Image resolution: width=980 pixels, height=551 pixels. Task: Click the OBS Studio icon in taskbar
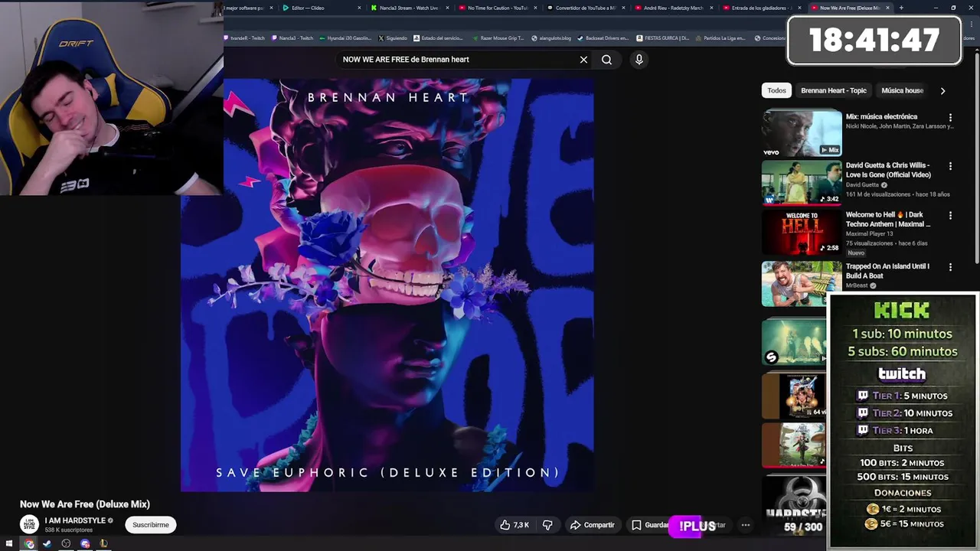(x=66, y=544)
